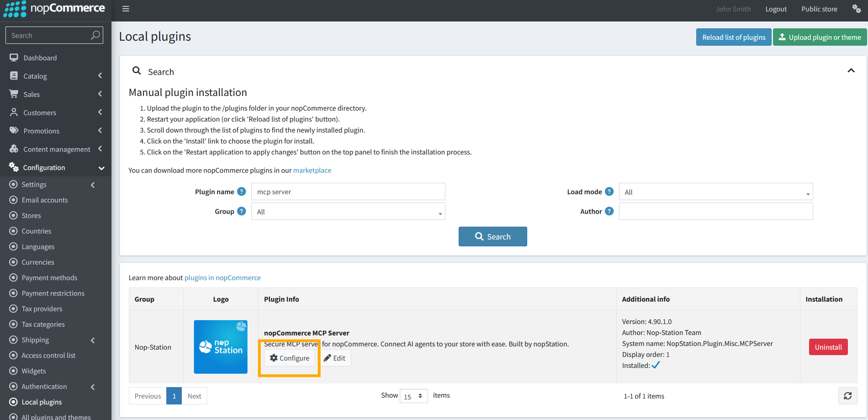Open the Group dropdown filter
Image resolution: width=868 pixels, height=420 pixels.
click(x=348, y=211)
